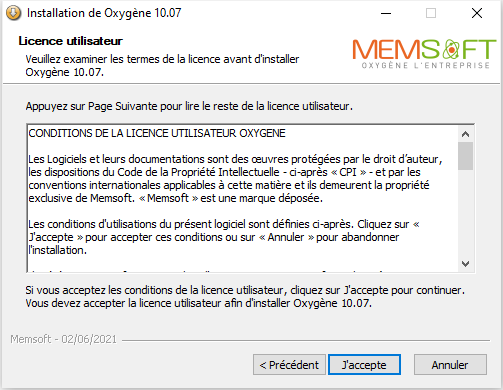
Task: Close the installer with the X button
Action: [477, 13]
